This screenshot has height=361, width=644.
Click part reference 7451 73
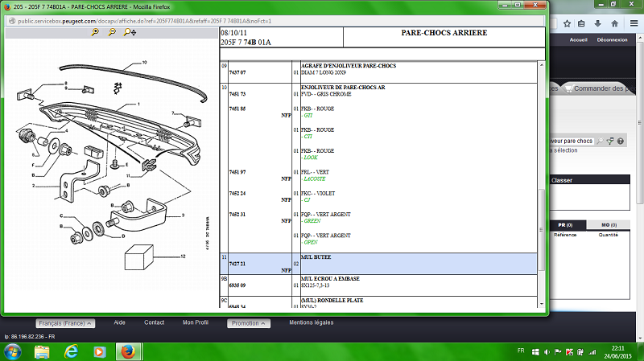point(237,94)
